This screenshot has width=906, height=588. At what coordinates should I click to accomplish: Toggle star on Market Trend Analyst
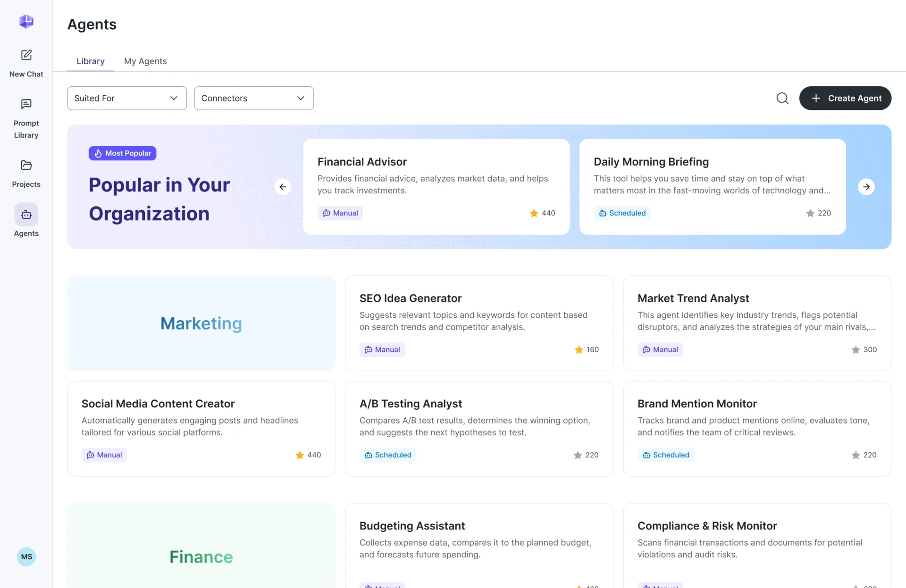click(x=856, y=350)
